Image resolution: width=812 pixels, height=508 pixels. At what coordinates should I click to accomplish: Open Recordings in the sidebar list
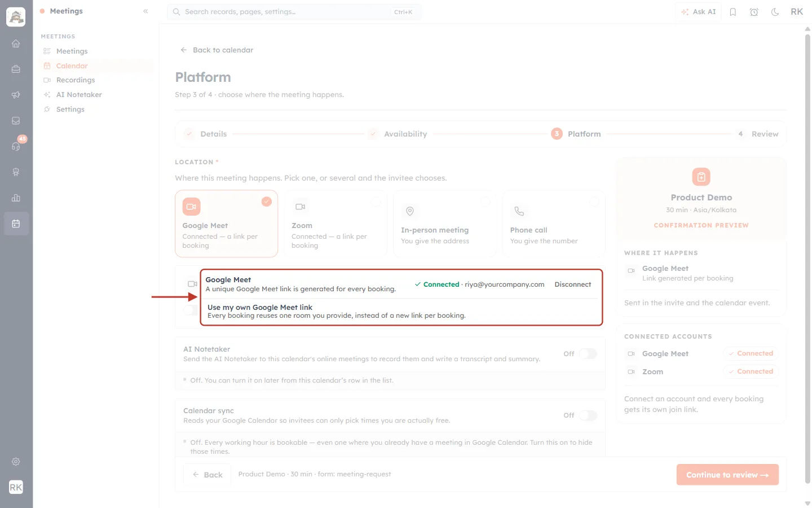pyautogui.click(x=96, y=80)
